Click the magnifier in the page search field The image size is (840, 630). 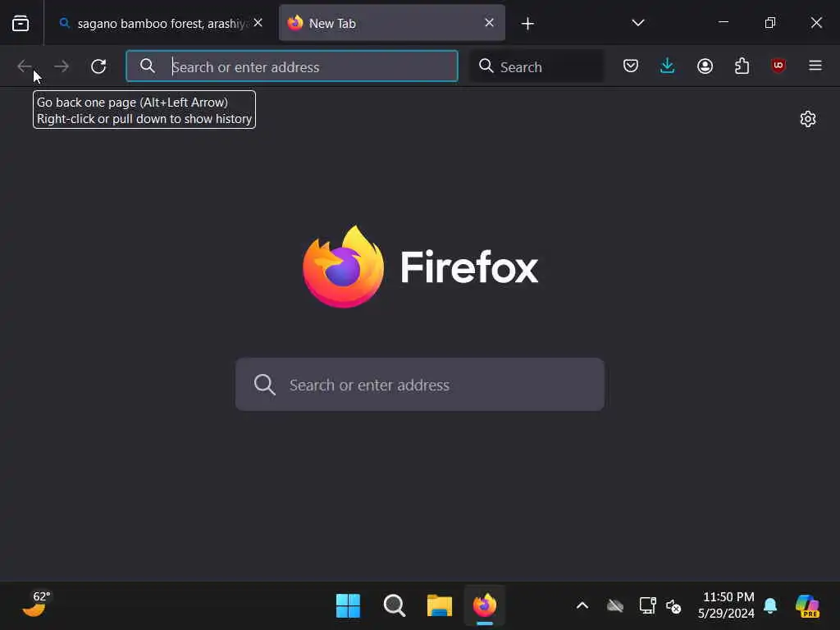click(x=265, y=385)
